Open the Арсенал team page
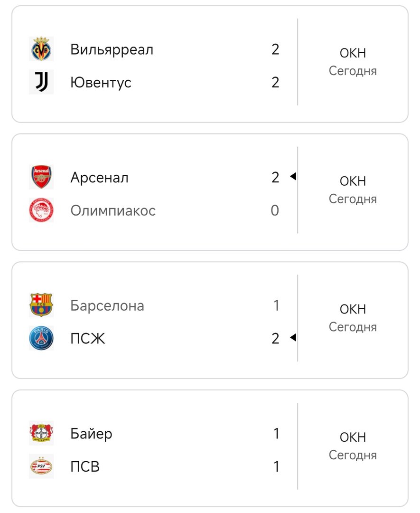This screenshot has height=513, width=420. [x=99, y=178]
